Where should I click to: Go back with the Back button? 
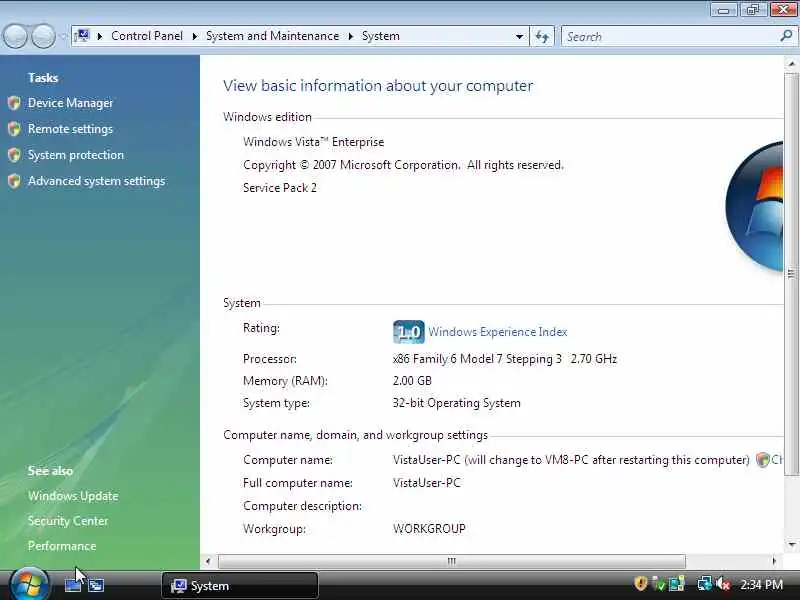click(x=16, y=36)
